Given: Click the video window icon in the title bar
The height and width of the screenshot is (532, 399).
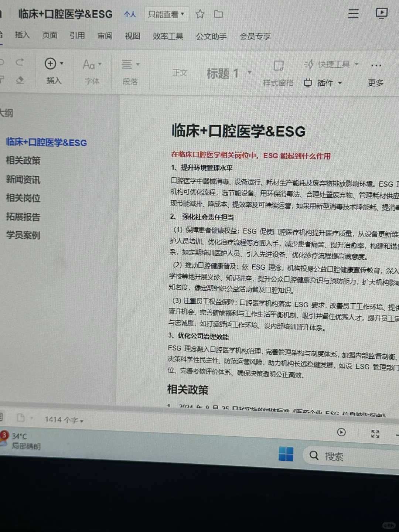Looking at the screenshot, I should click(382, 13).
